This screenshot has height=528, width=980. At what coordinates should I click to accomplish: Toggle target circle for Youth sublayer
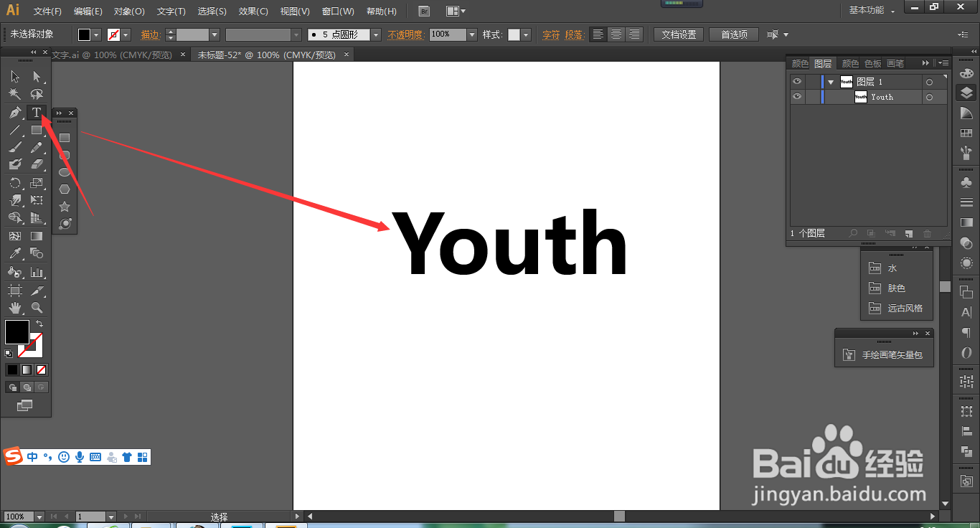pyautogui.click(x=929, y=98)
